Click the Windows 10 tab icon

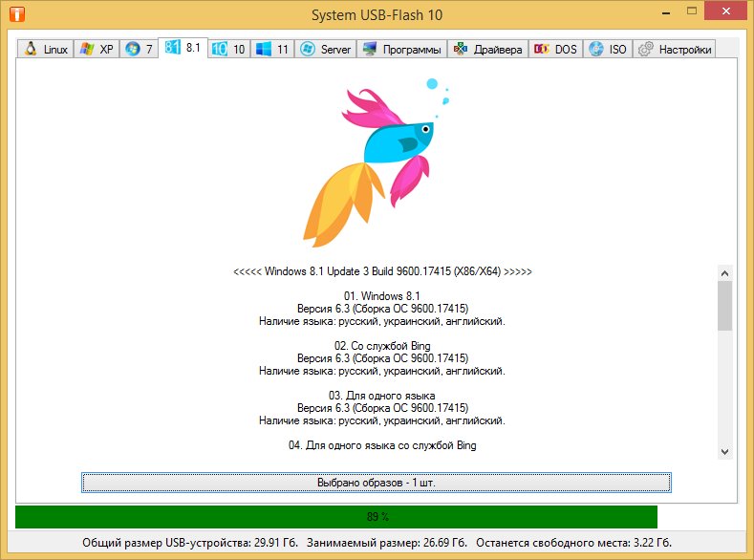(220, 49)
